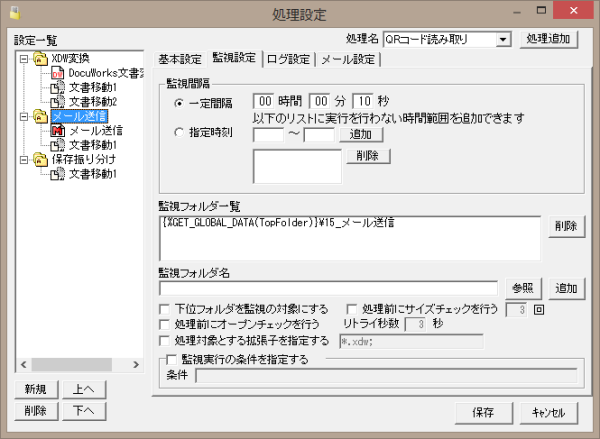Click the 下へ button

pyautogui.click(x=84, y=411)
